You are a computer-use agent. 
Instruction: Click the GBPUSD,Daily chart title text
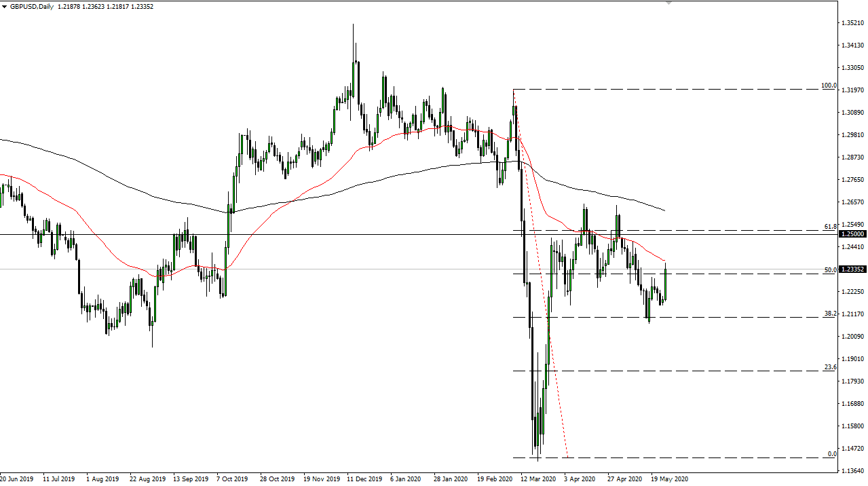click(x=32, y=7)
